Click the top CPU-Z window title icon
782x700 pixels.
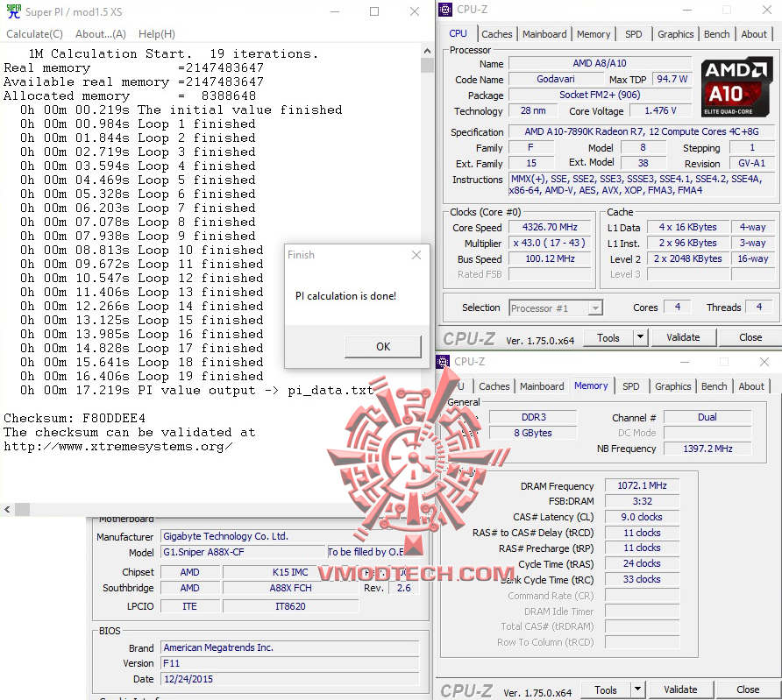[x=445, y=10]
